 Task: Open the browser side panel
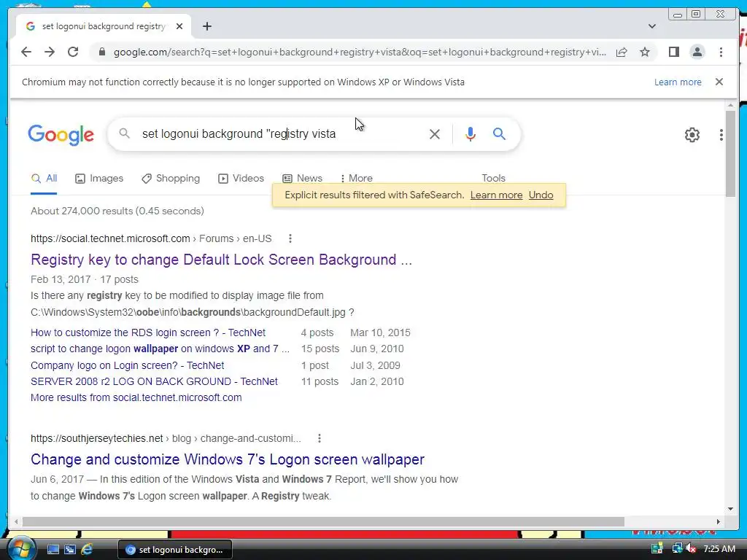(x=673, y=52)
